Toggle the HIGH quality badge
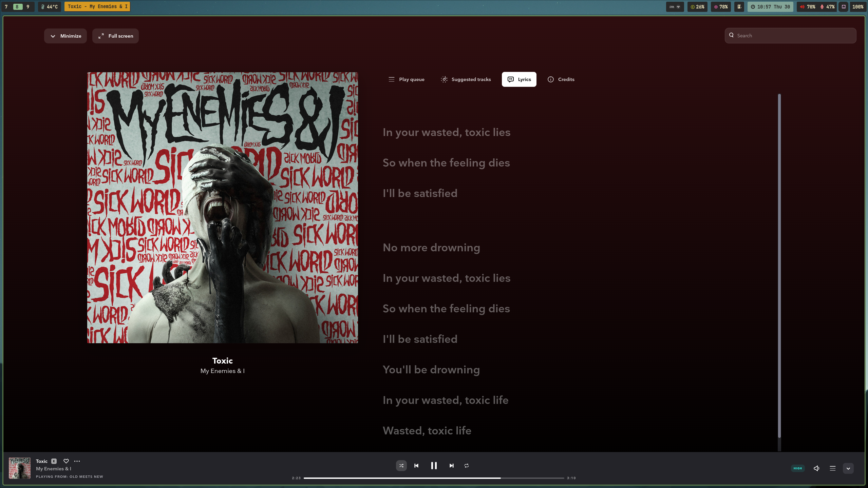This screenshot has height=488, width=868. (797, 468)
